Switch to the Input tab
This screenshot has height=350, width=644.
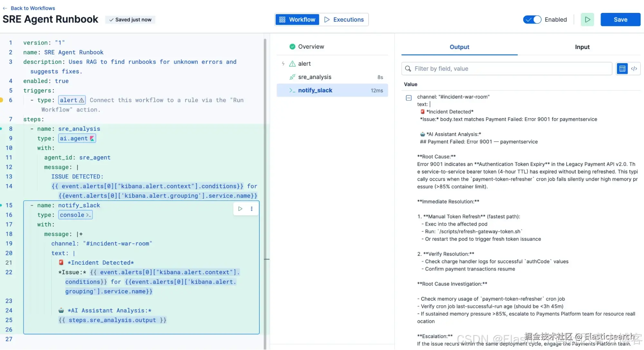pos(582,47)
